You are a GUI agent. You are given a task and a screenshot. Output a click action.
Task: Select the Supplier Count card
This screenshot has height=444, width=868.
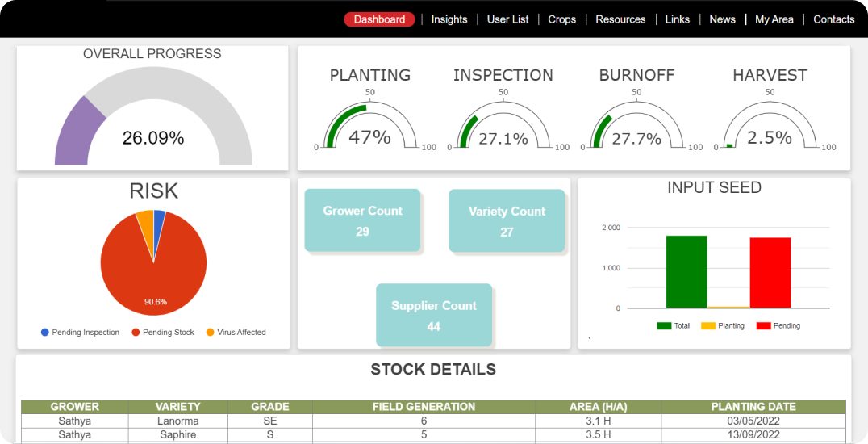[x=434, y=316]
